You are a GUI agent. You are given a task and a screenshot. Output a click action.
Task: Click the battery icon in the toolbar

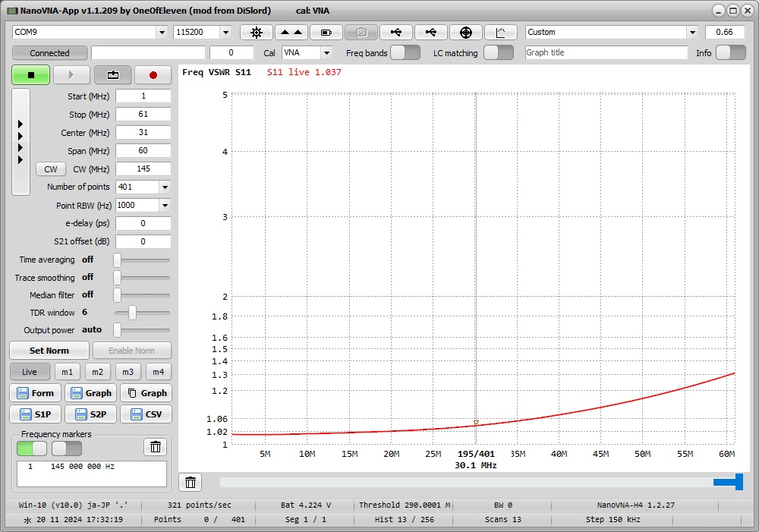tap(326, 33)
